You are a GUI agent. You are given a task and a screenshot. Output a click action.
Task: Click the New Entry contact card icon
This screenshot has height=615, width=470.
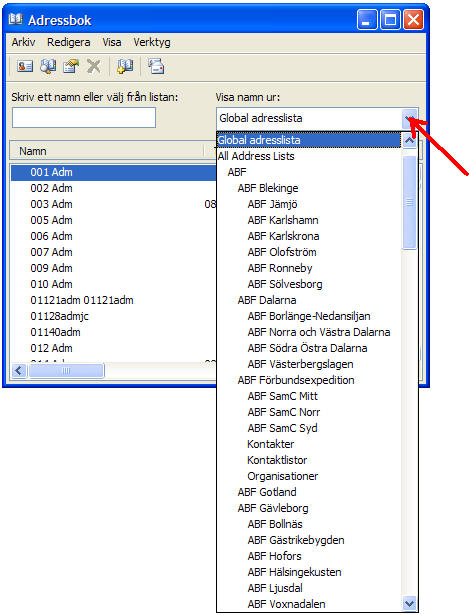pyautogui.click(x=25, y=67)
